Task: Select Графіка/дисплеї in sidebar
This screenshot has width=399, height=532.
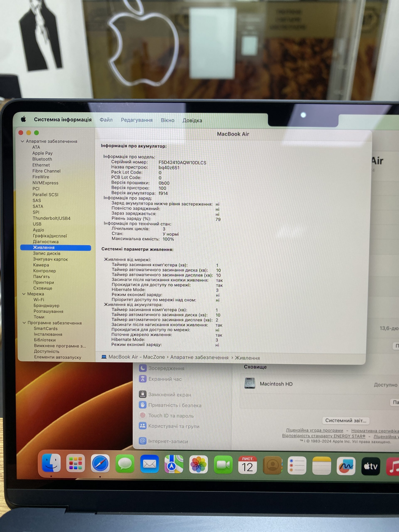Action: point(50,236)
